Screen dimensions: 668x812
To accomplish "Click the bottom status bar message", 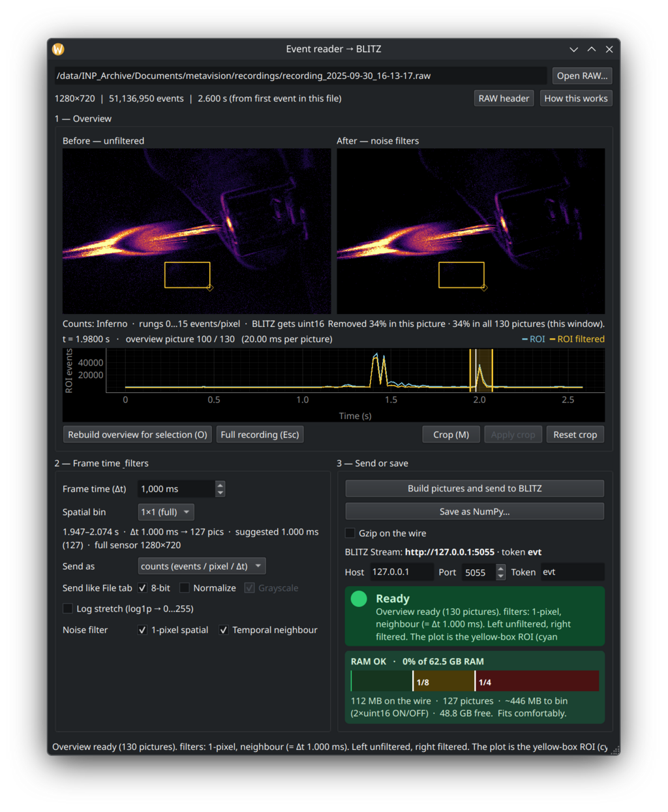I will pyautogui.click(x=330, y=747).
